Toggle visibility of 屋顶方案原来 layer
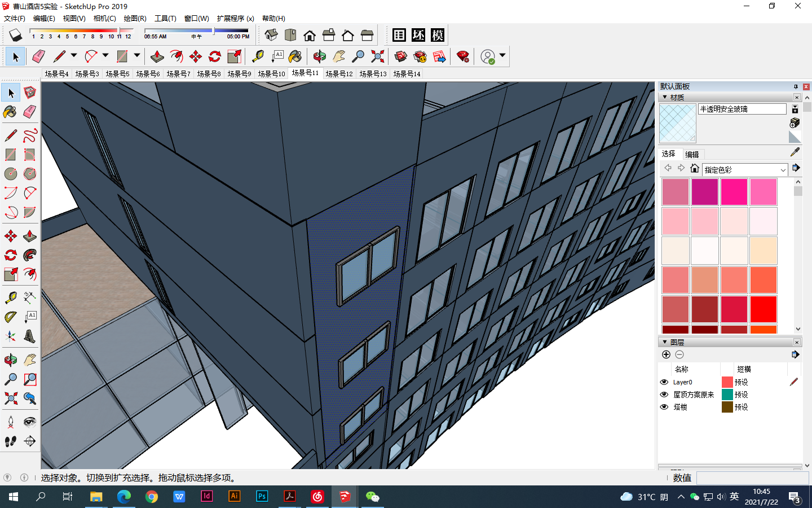 click(664, 395)
